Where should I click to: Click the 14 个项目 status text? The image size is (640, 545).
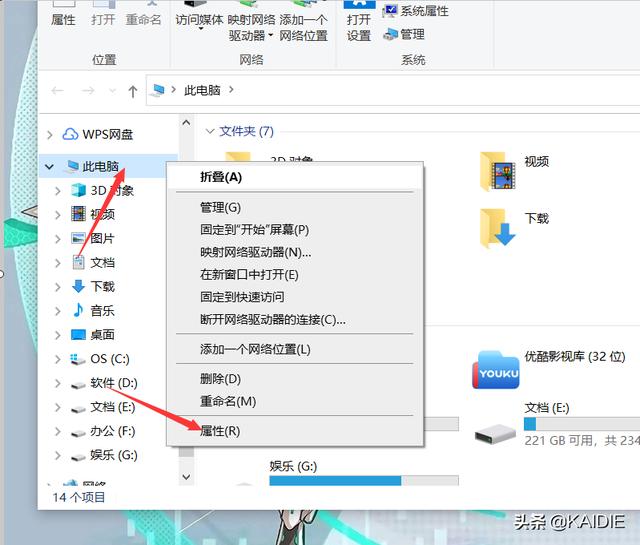tap(78, 497)
